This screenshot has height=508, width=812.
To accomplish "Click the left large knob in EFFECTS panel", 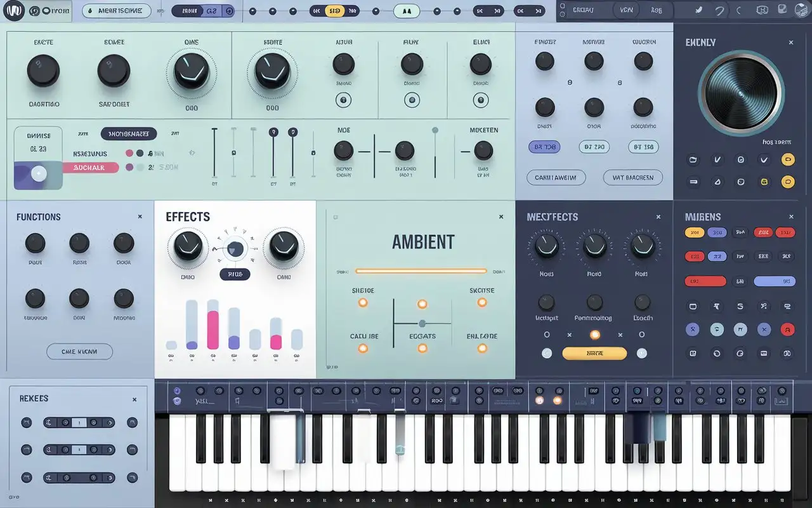I will (x=187, y=246).
